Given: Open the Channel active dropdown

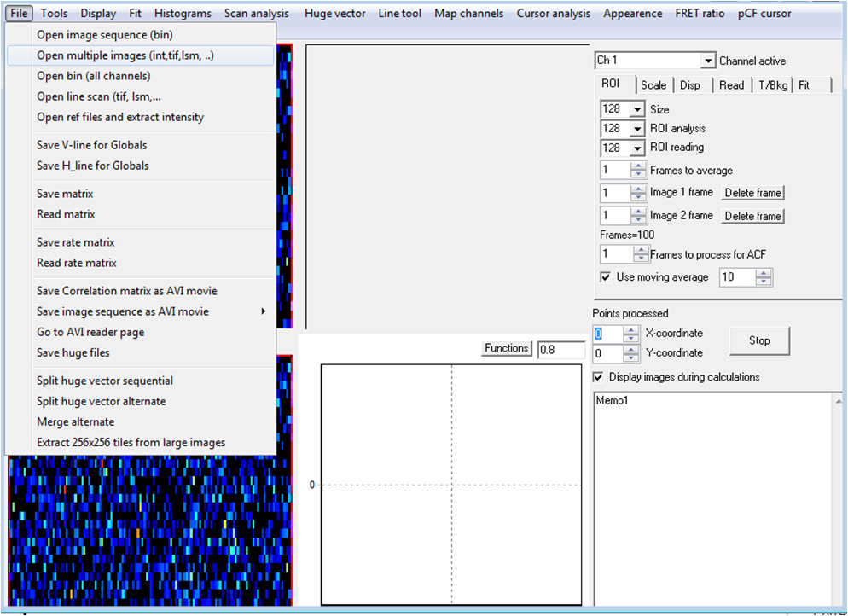Looking at the screenshot, I should 707,61.
